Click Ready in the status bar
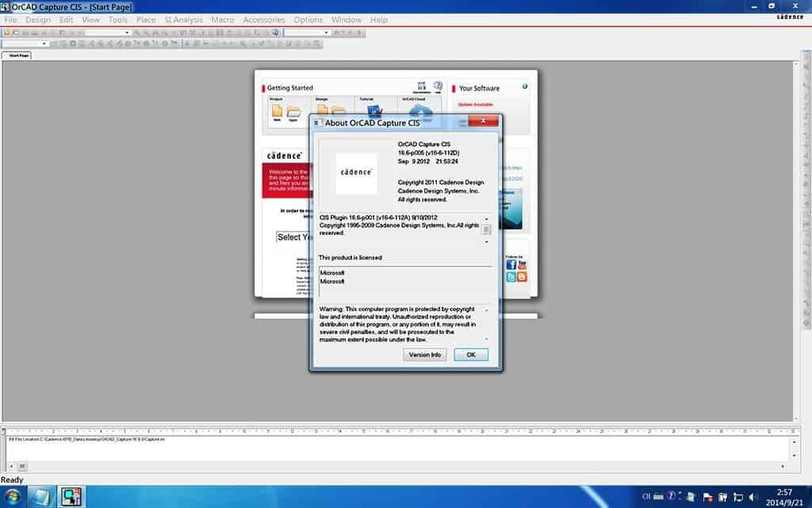812x508 pixels. click(12, 480)
